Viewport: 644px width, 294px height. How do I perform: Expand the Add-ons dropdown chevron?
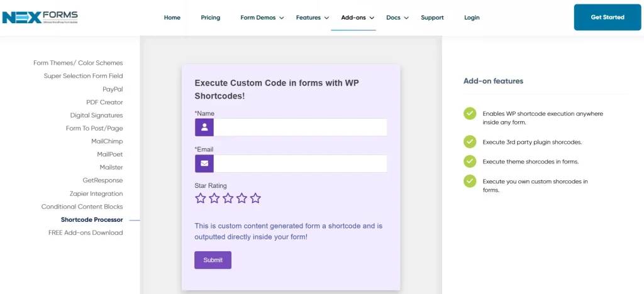(372, 18)
